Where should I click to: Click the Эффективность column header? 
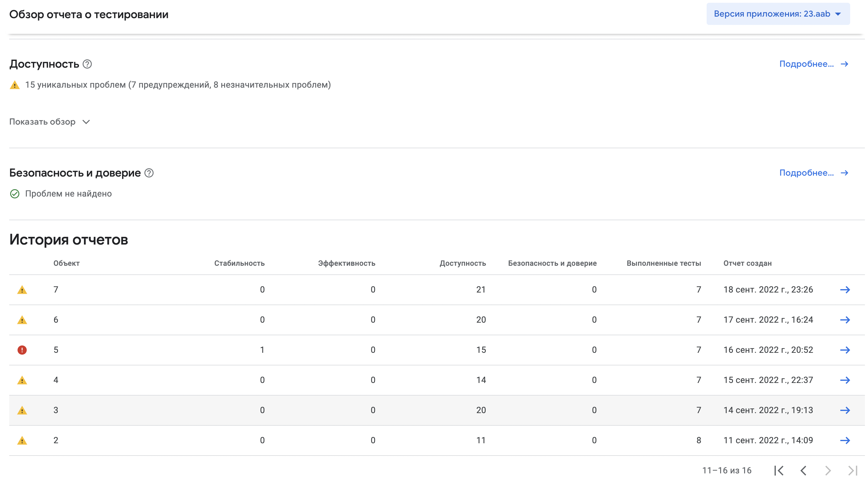[x=346, y=263]
